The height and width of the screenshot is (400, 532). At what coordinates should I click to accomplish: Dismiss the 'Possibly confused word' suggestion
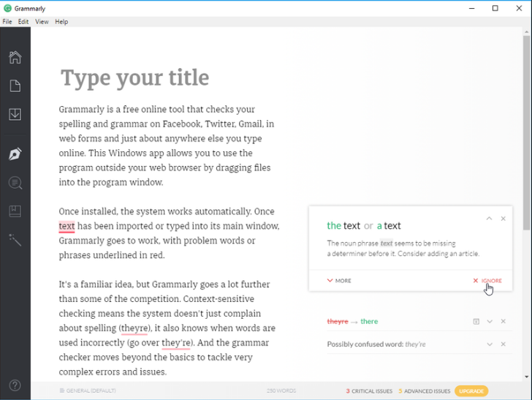pyautogui.click(x=503, y=344)
